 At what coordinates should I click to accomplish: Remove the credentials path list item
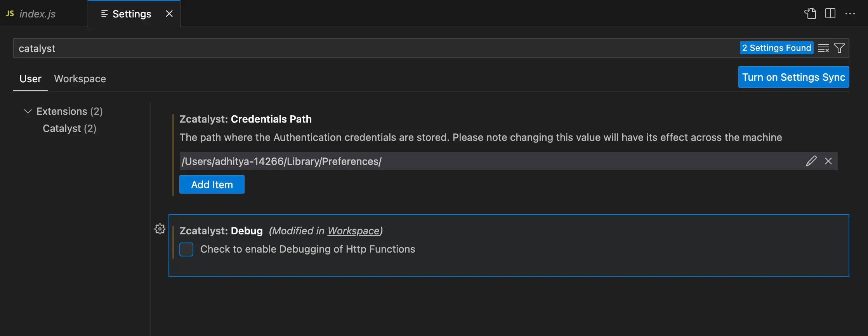[828, 161]
